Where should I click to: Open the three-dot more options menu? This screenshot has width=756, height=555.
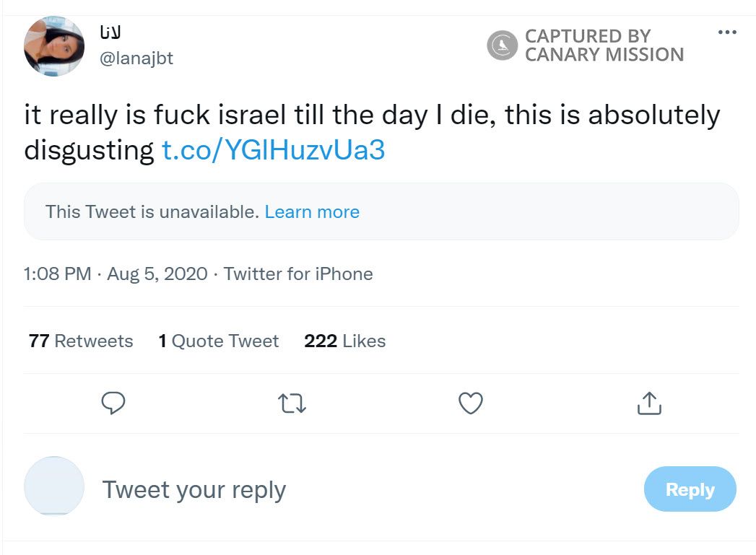pos(727,33)
